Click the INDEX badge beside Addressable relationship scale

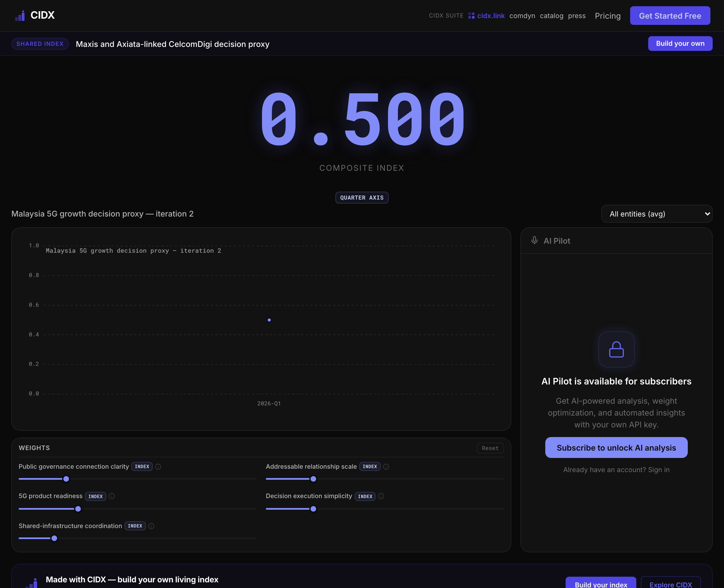(370, 467)
